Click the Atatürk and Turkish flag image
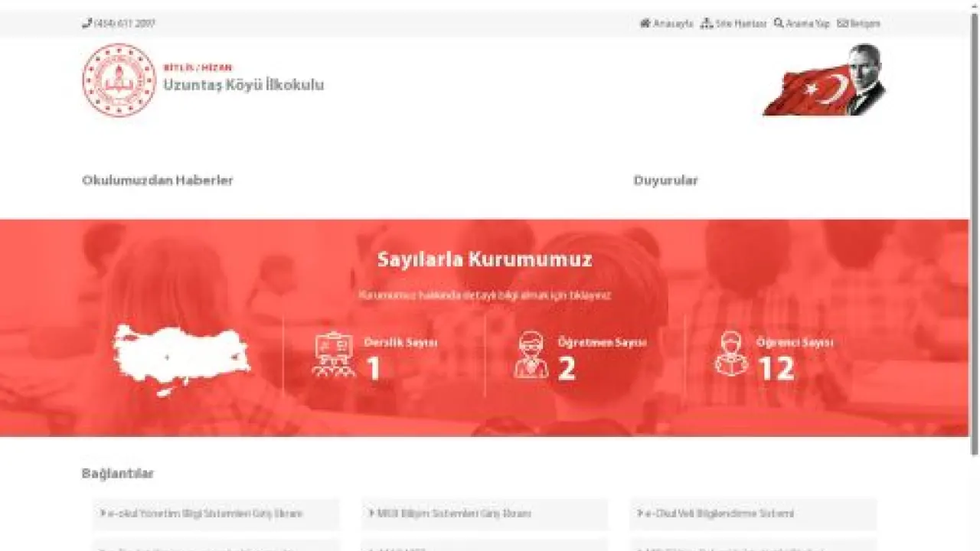The image size is (980, 551). pos(823,80)
